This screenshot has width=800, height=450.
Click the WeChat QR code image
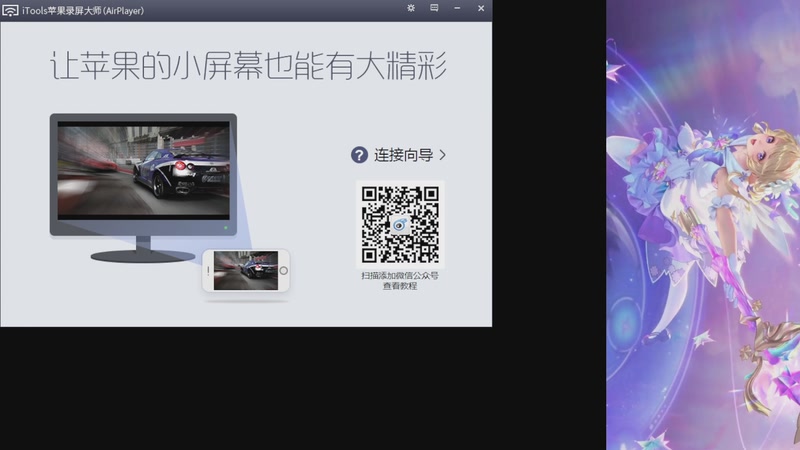(400, 224)
